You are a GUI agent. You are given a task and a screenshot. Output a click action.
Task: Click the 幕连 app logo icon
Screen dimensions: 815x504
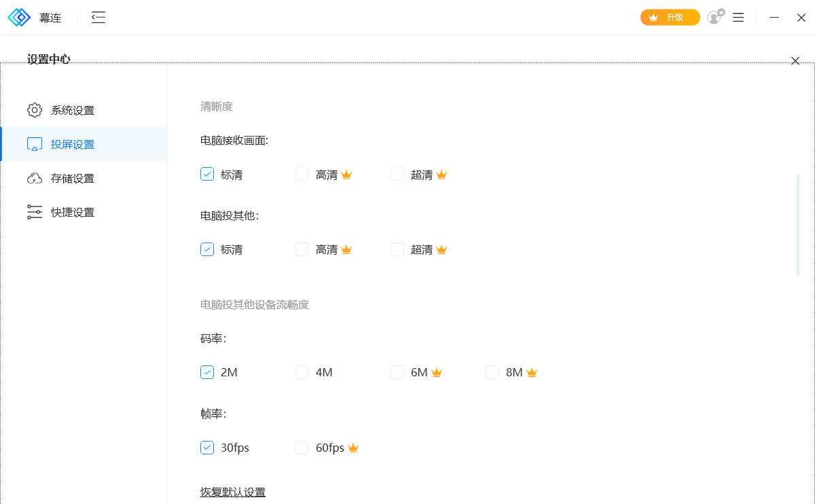(x=19, y=18)
